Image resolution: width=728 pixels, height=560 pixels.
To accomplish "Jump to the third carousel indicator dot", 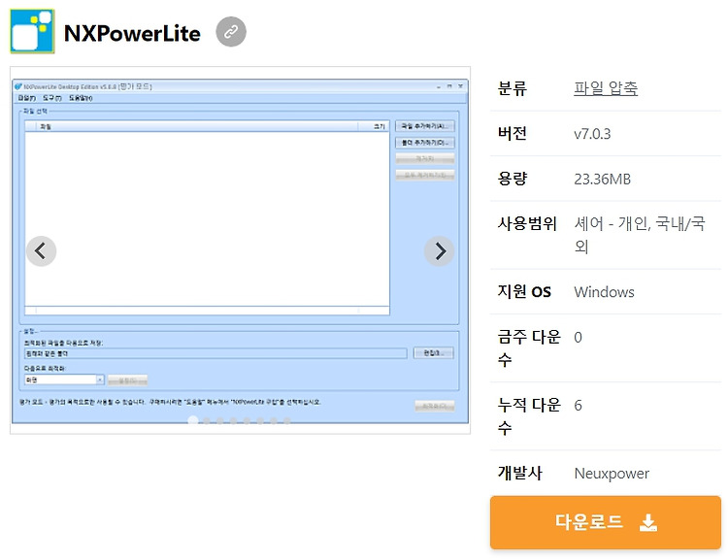I will [220, 421].
